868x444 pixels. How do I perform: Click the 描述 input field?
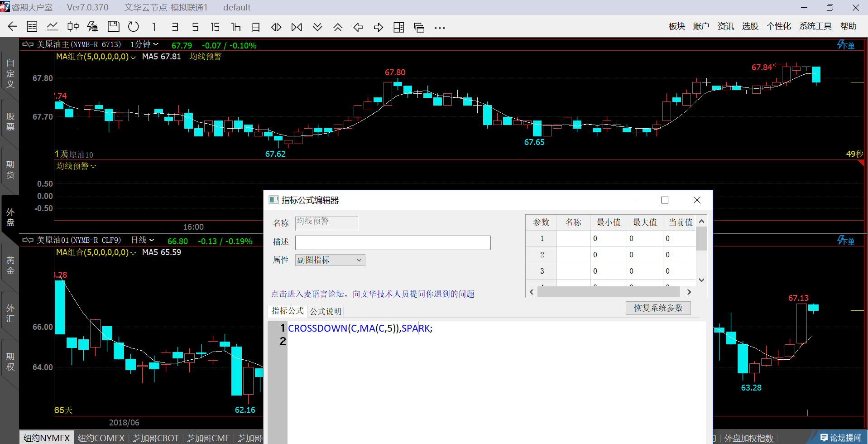click(393, 243)
